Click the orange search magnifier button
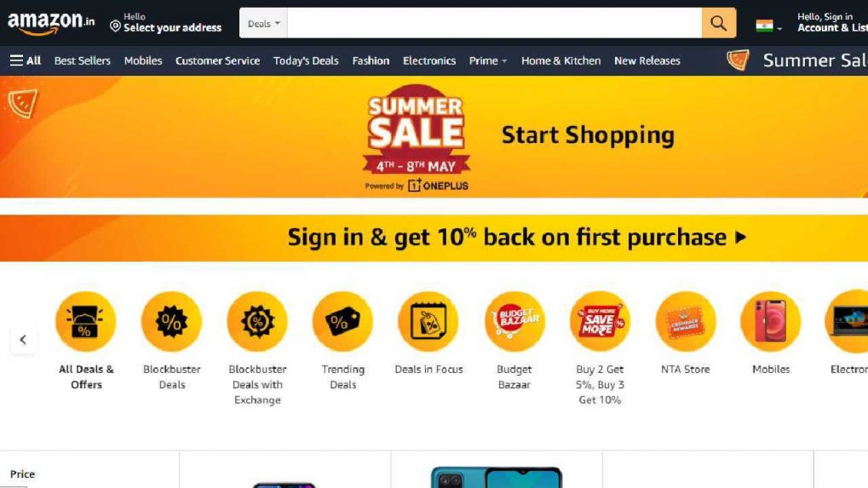Screen dimensions: 868x488 coord(719,23)
